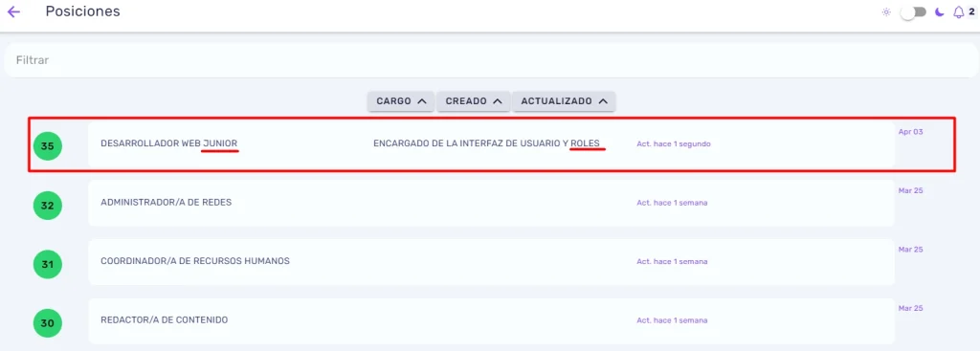Click the sun light-mode icon

point(885,11)
